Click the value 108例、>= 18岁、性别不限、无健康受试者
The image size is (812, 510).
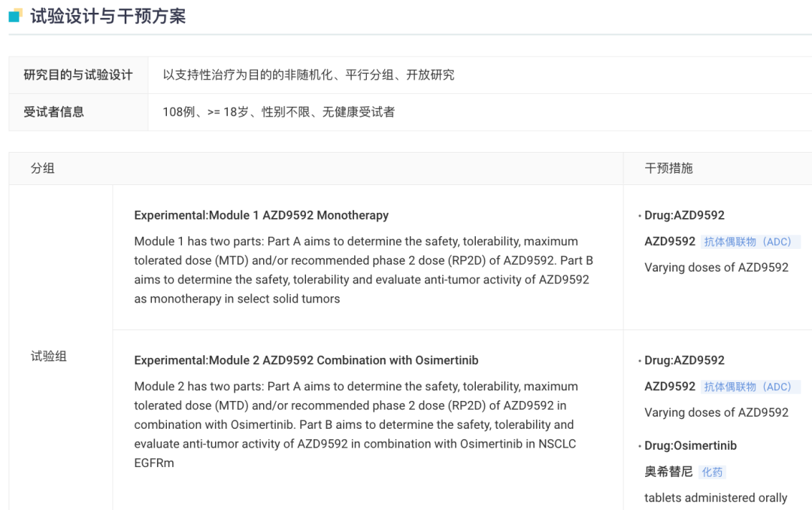point(279,112)
